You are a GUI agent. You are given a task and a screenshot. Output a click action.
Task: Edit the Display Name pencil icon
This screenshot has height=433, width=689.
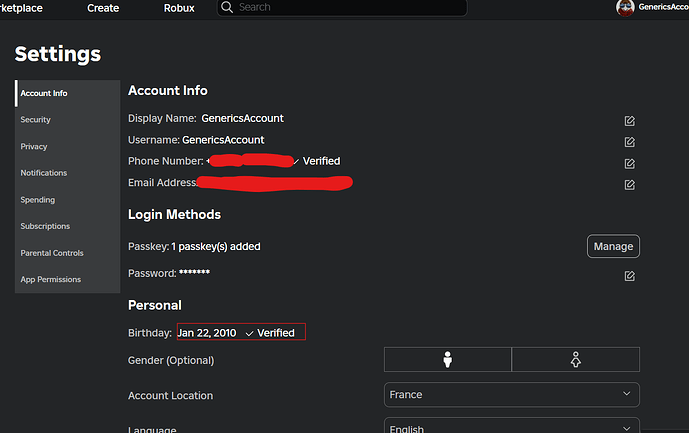629,120
